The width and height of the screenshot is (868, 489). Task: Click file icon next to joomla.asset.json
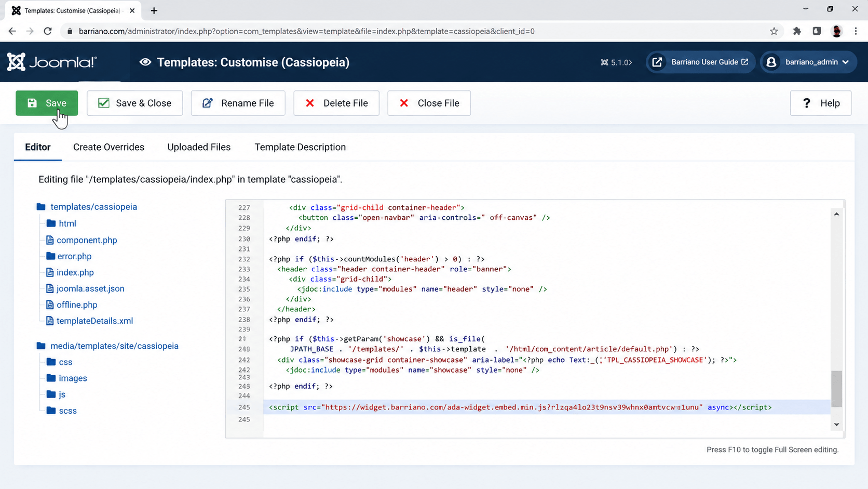[x=50, y=288]
